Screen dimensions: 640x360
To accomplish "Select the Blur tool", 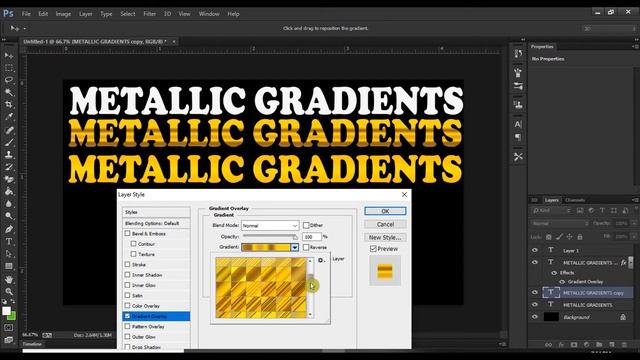I will coord(9,204).
